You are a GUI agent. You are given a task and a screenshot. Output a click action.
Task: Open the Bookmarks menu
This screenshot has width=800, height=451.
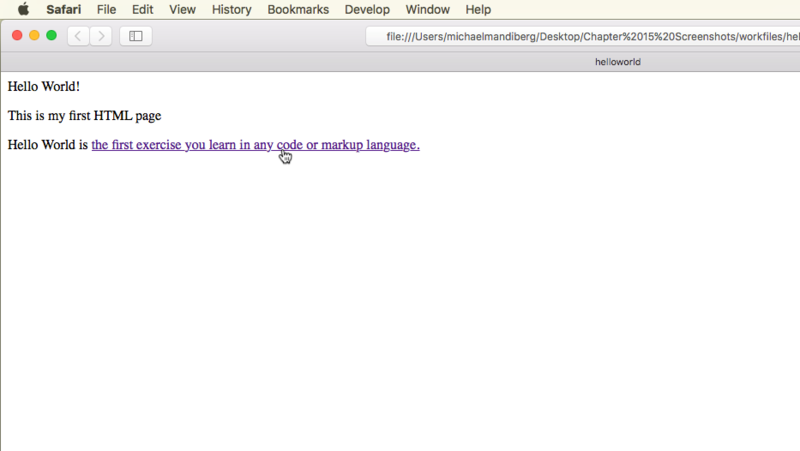click(x=298, y=9)
